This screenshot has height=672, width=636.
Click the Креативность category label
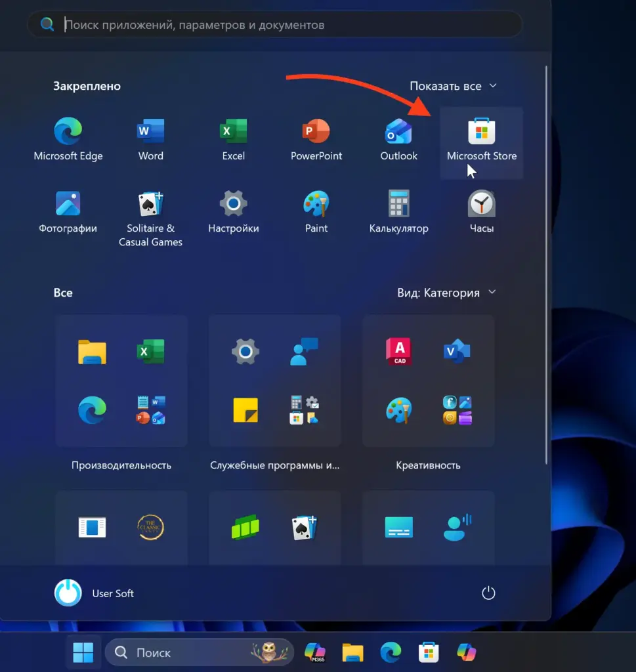coord(428,465)
